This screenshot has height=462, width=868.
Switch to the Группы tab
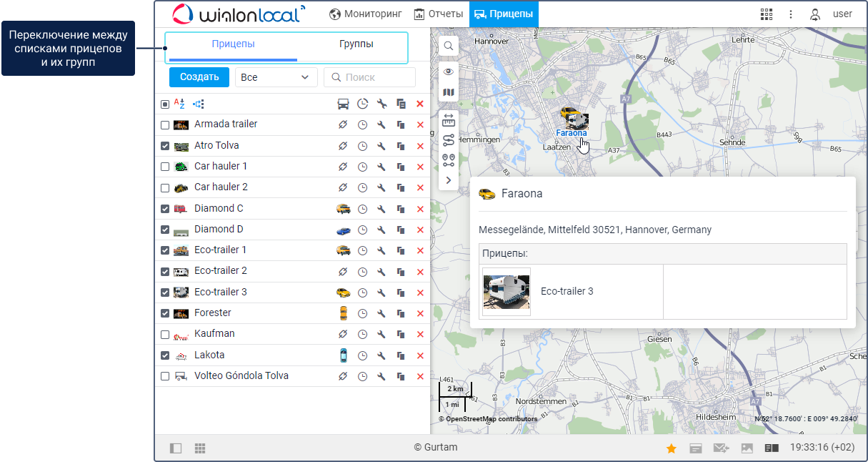(356, 44)
